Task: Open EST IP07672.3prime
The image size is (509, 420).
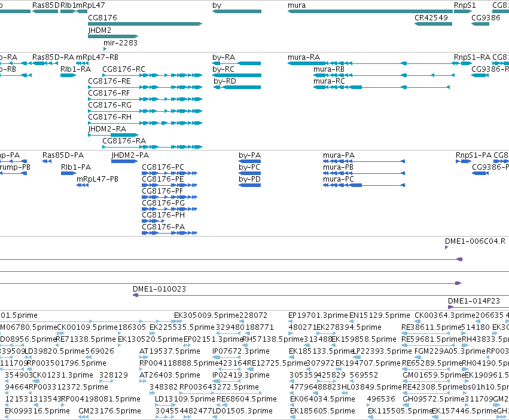Action: 240,351
